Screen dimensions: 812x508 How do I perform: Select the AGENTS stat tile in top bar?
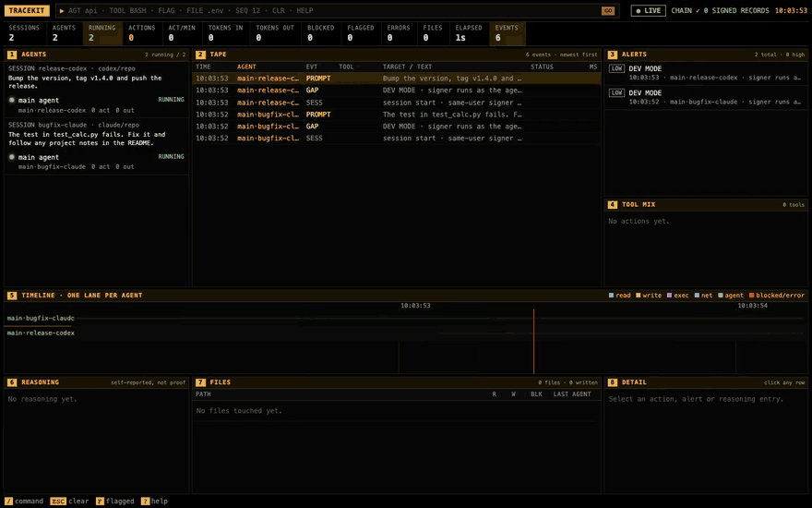(65, 33)
